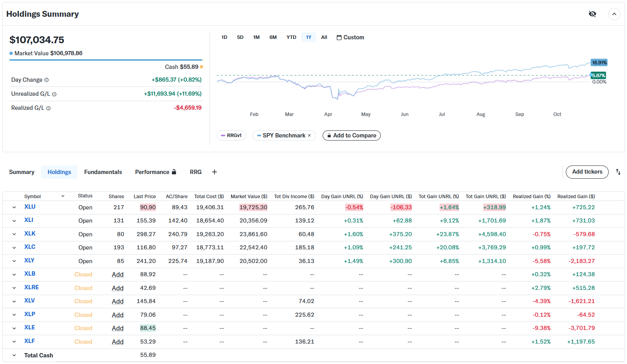Open the Symbol column dropdown
This screenshot has width=627, height=364.
(63, 196)
